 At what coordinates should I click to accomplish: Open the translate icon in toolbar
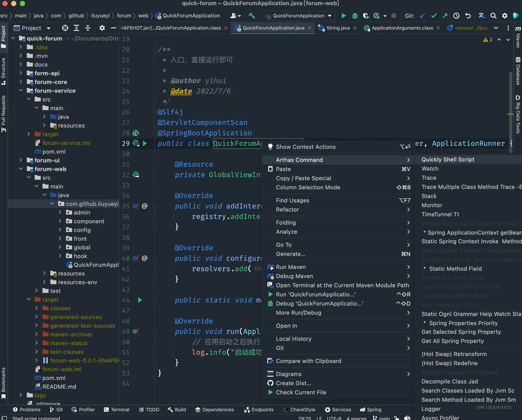pyautogui.click(x=481, y=16)
